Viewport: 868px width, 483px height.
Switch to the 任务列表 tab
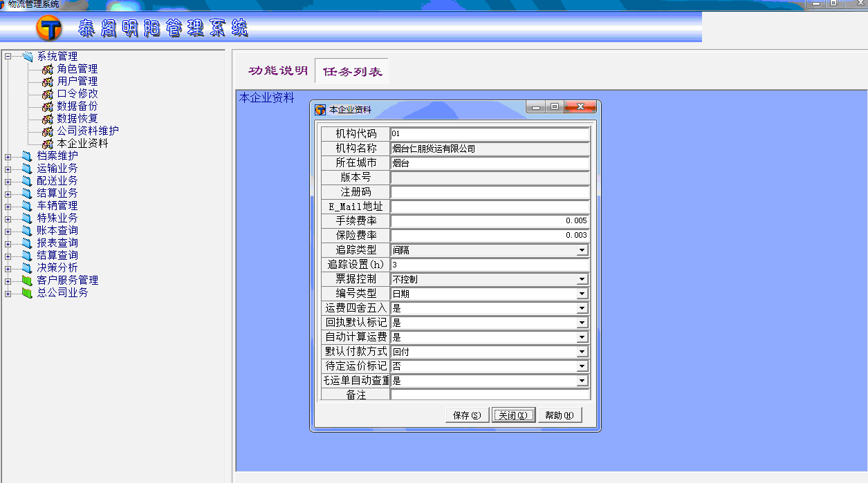pyautogui.click(x=352, y=72)
